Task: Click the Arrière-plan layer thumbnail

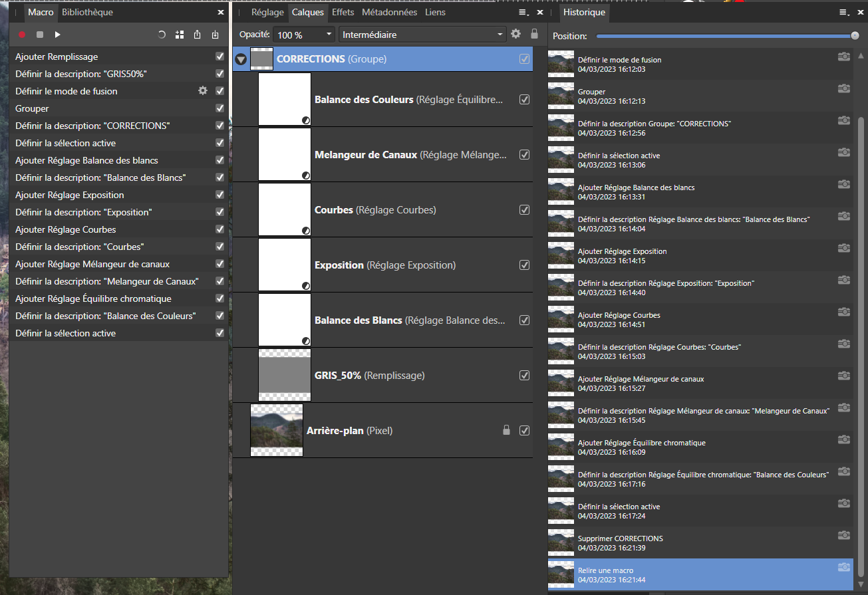Action: point(277,430)
